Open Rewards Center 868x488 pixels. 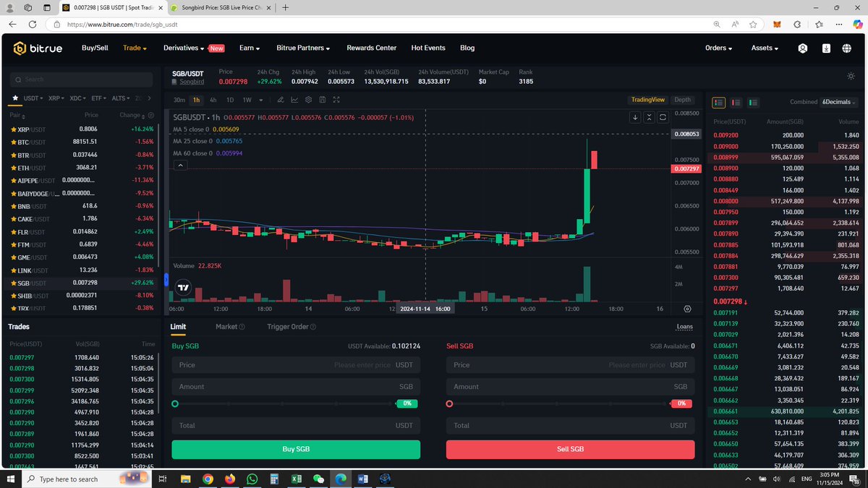click(372, 48)
